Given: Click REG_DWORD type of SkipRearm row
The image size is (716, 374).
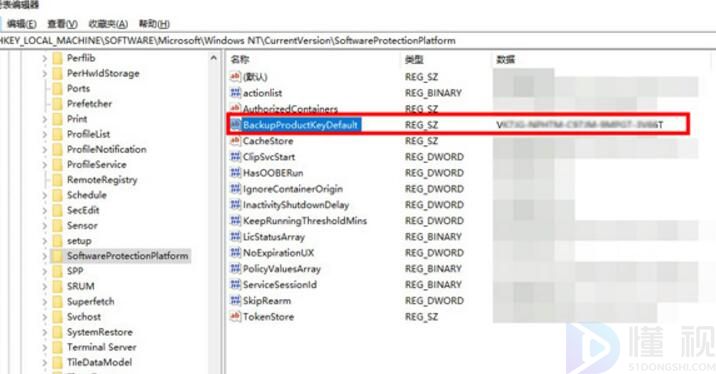Looking at the screenshot, I should (434, 300).
